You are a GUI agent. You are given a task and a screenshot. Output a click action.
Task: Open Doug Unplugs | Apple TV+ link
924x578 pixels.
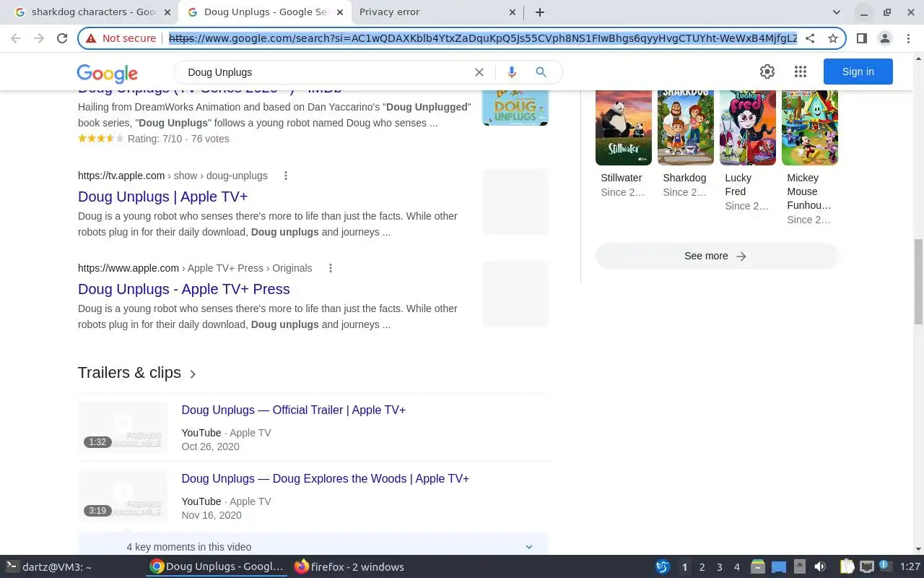click(162, 197)
